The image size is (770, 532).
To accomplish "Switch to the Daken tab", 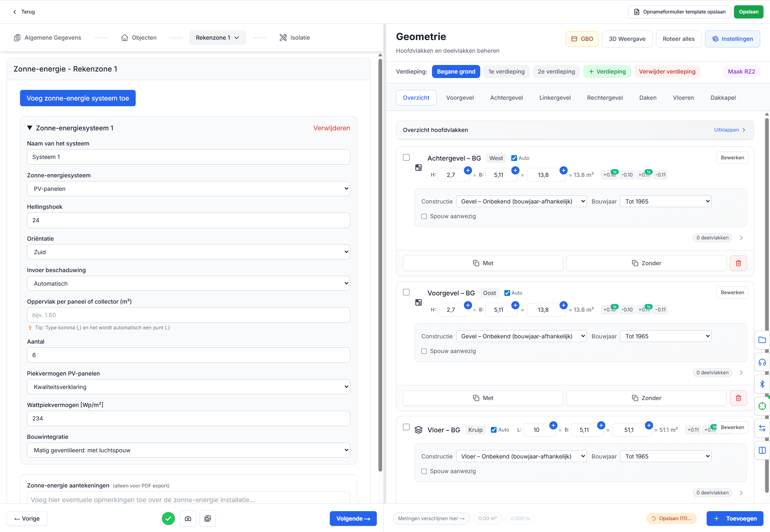I will (648, 98).
